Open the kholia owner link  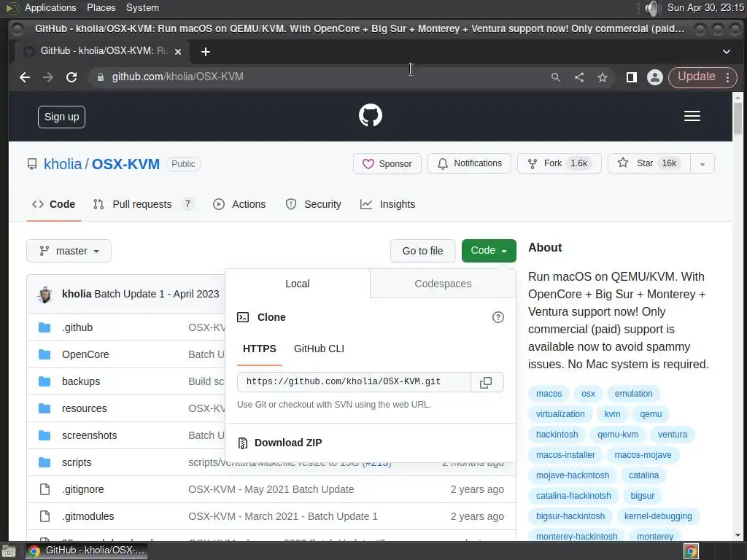pyautogui.click(x=63, y=164)
